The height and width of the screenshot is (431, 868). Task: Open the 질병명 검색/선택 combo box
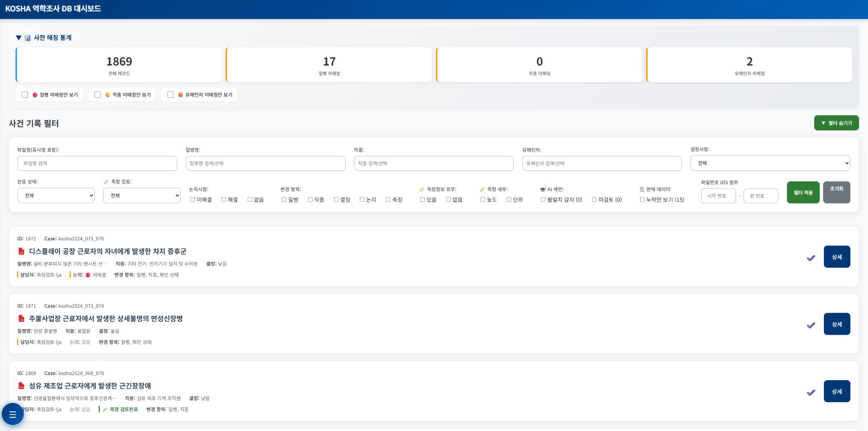[265, 164]
